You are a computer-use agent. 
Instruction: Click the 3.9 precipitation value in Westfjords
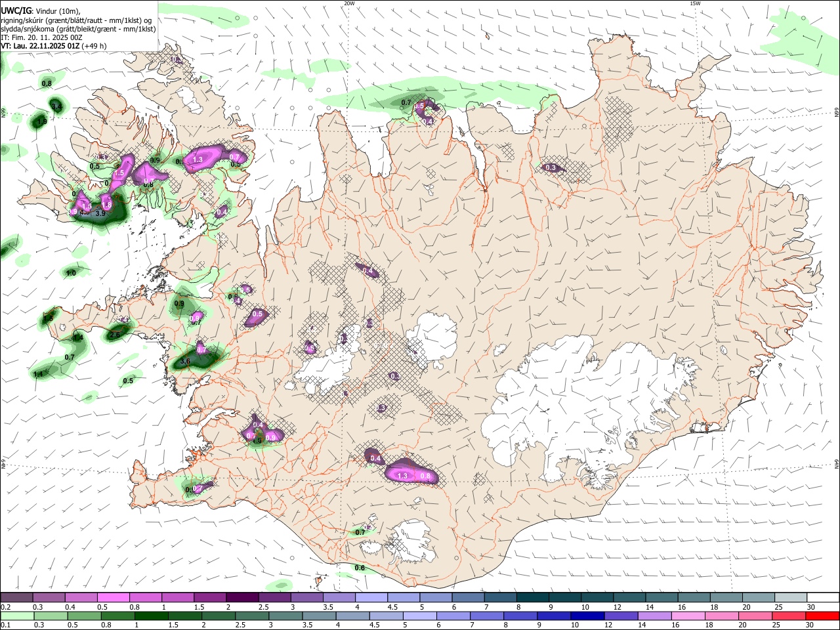(x=100, y=213)
